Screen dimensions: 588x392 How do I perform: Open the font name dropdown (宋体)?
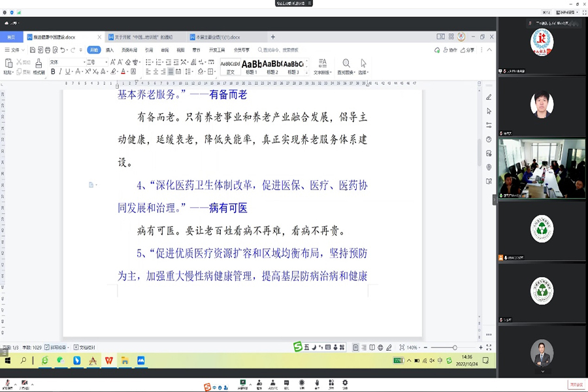coord(65,62)
